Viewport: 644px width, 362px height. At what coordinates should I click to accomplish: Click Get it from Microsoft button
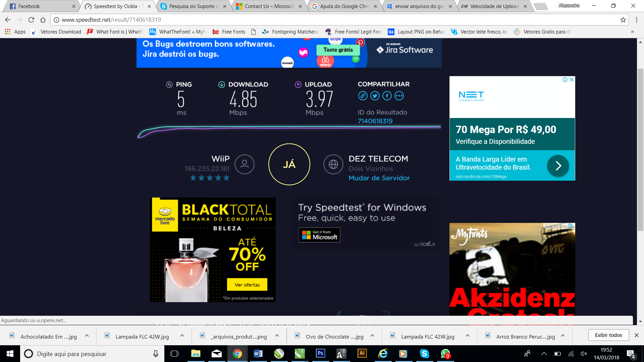pos(319,235)
